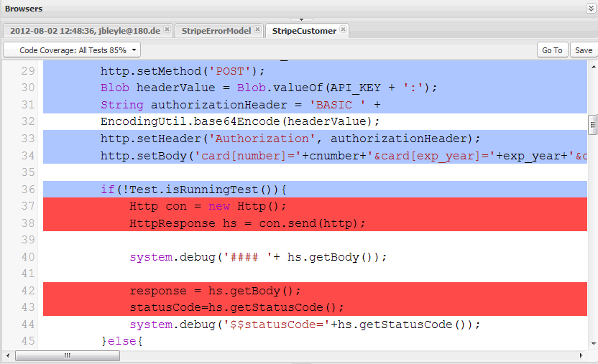Close the StripeErrorModel tab

[x=257, y=30]
